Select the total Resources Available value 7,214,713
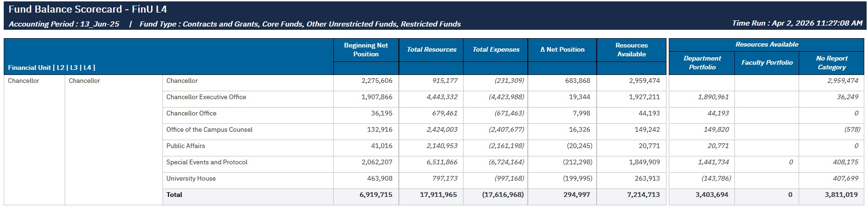The height and width of the screenshot is (209, 868). point(643,195)
